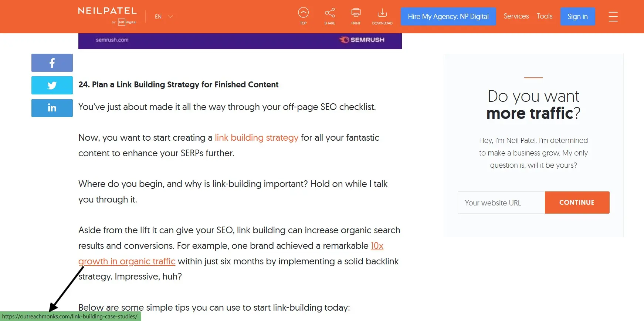Click the Semrush banner image
This screenshot has height=321, width=644.
240,41
